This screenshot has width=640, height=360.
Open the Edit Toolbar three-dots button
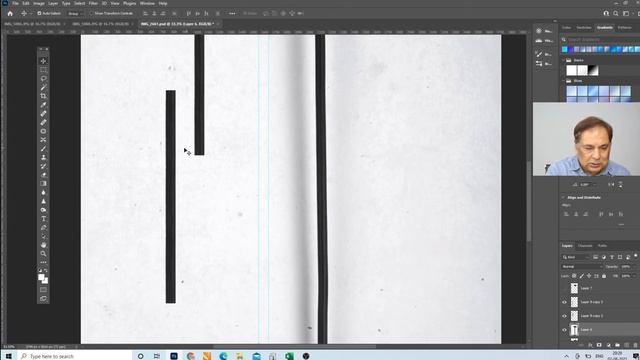point(43,262)
